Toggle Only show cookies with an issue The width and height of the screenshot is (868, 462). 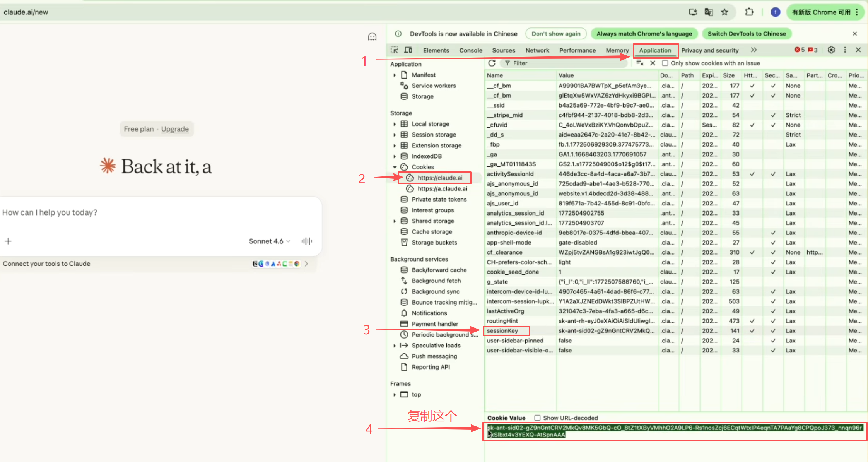[x=665, y=63]
